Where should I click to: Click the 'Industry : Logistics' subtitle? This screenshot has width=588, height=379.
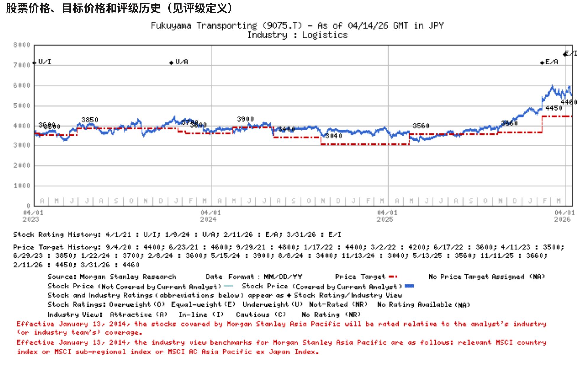pyautogui.click(x=298, y=35)
